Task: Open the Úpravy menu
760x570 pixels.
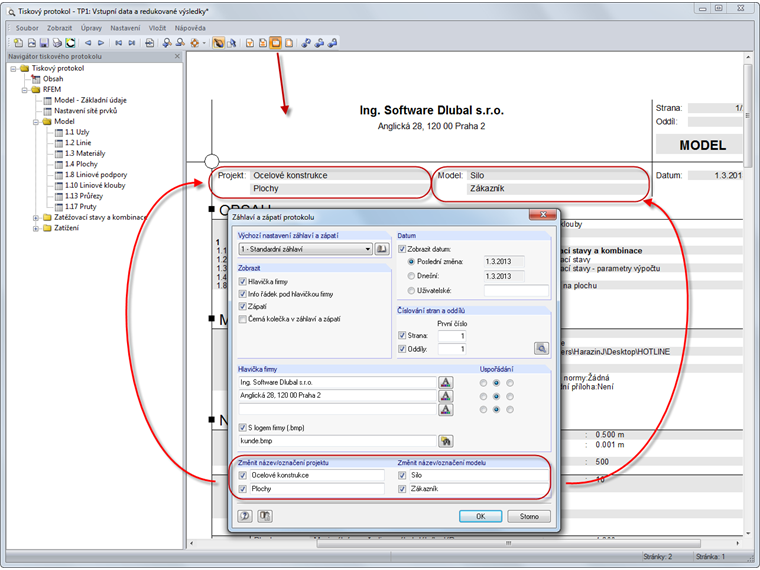Action: pyautogui.click(x=91, y=28)
